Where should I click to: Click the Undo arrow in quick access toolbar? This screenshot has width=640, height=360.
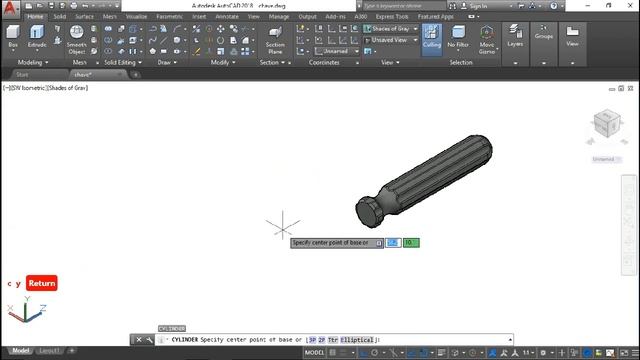[85, 6]
